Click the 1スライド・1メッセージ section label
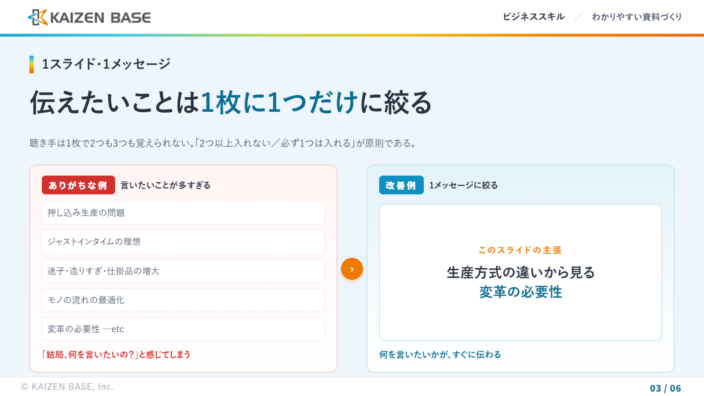The image size is (704, 396). pyautogui.click(x=106, y=64)
